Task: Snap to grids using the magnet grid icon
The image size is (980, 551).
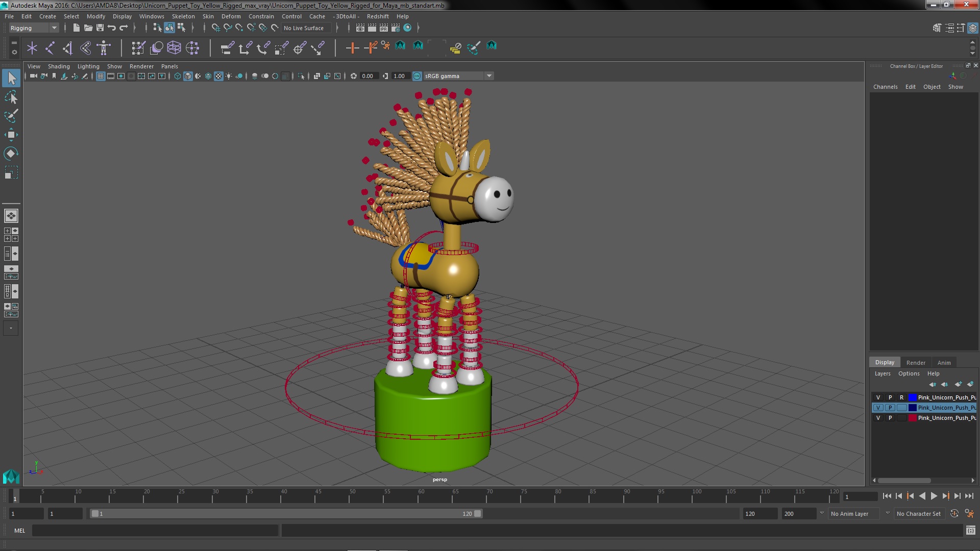Action: click(x=216, y=28)
